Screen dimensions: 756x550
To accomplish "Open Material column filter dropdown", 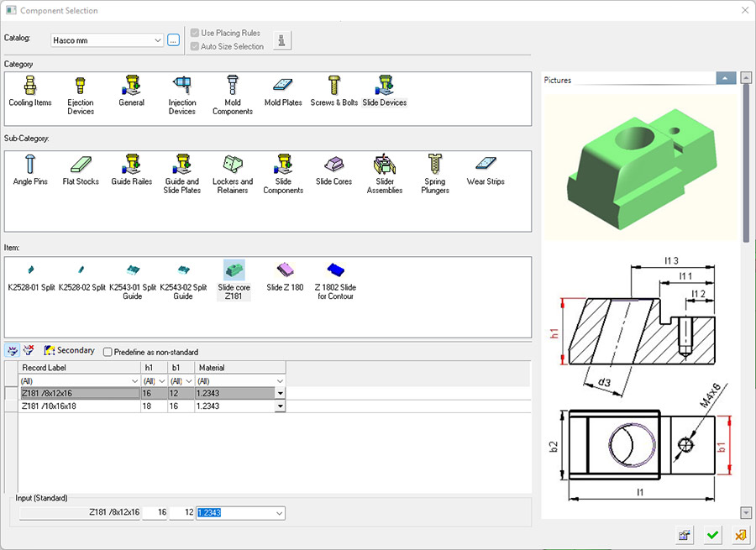I will (x=280, y=381).
